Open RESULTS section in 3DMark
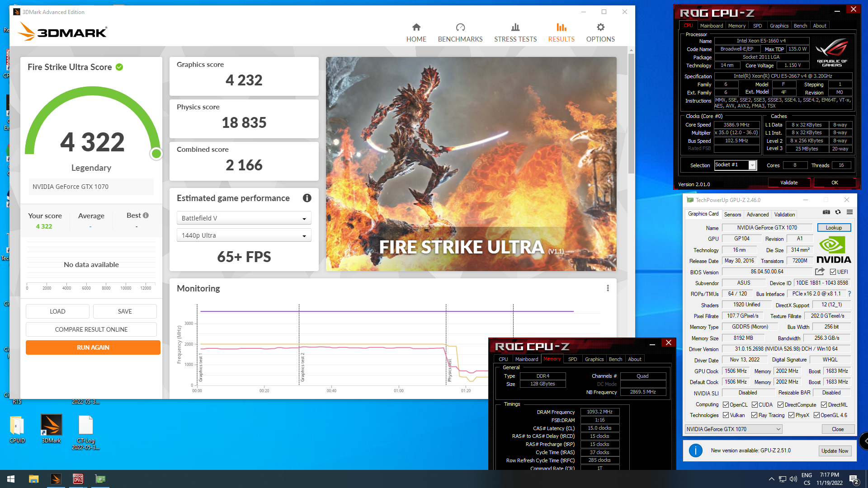868x488 pixels. (561, 33)
